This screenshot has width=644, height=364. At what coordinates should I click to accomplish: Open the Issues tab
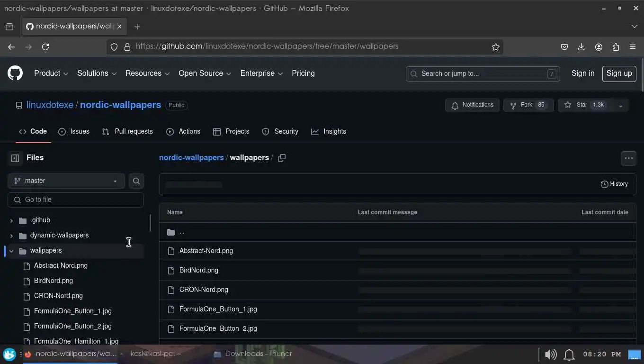[x=73, y=131]
